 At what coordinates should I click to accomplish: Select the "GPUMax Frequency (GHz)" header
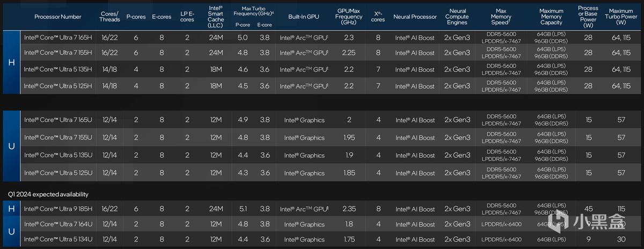click(349, 17)
